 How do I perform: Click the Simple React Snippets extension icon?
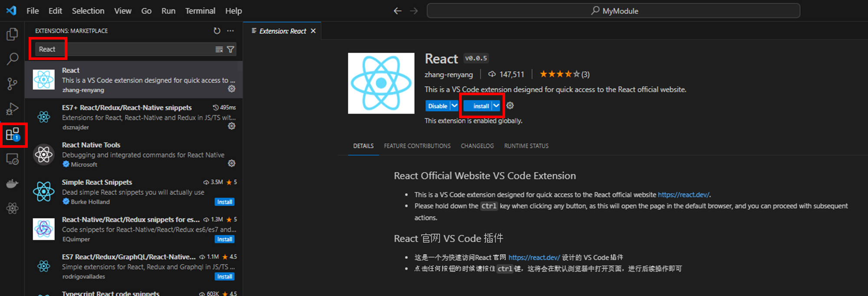(x=44, y=192)
